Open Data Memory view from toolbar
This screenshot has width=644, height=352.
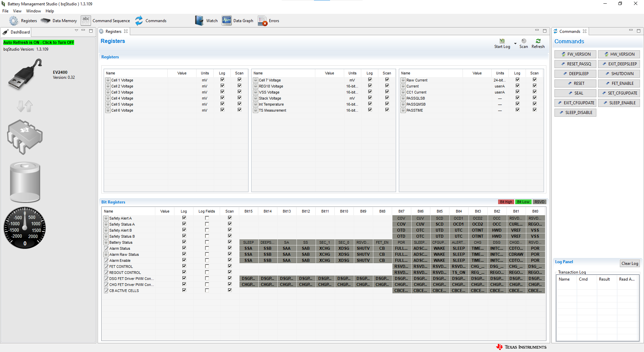pos(59,21)
